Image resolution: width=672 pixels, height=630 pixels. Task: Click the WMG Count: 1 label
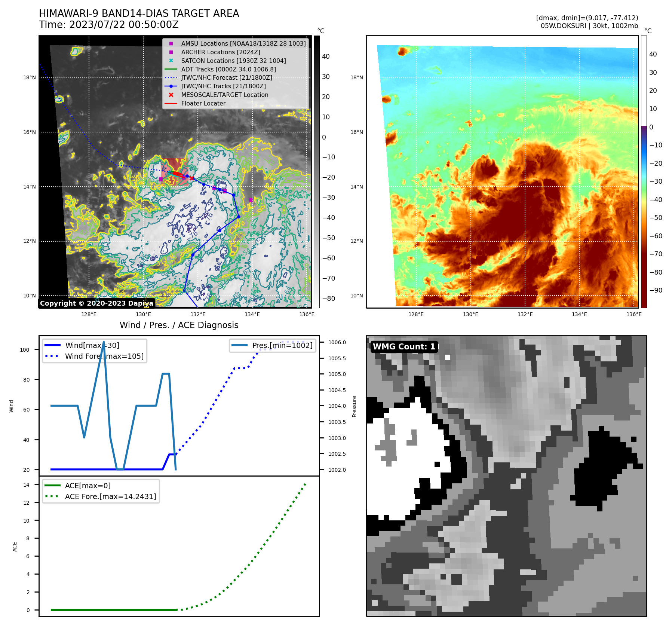click(x=404, y=347)
